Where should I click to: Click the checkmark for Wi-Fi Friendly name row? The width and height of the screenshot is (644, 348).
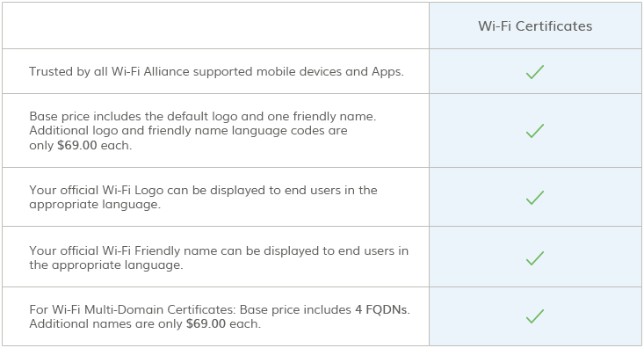click(535, 258)
